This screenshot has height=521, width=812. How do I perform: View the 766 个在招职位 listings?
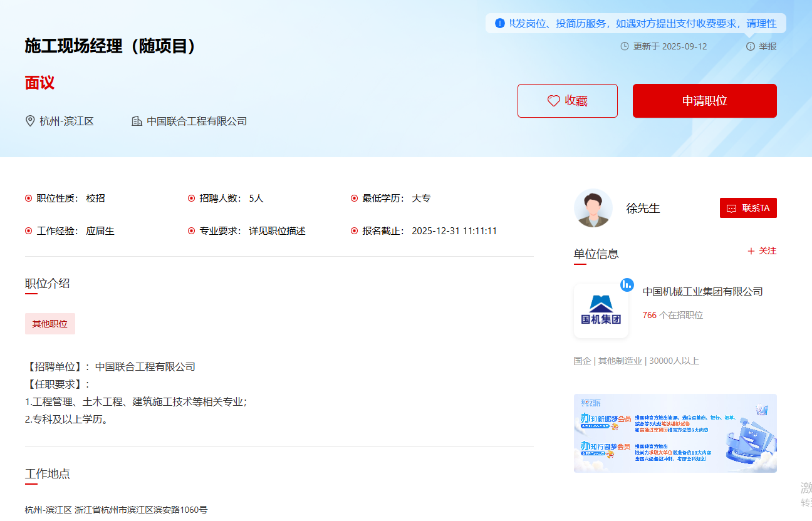tap(673, 315)
